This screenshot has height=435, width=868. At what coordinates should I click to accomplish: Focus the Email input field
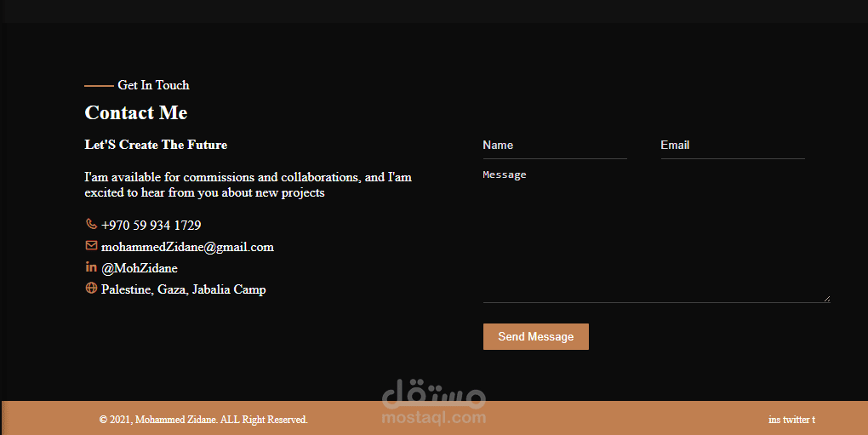point(733,146)
